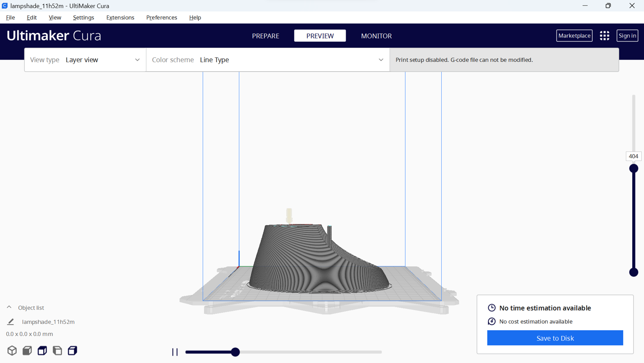This screenshot has height=363, width=644.
Task: Click the Sign in button
Action: click(627, 36)
